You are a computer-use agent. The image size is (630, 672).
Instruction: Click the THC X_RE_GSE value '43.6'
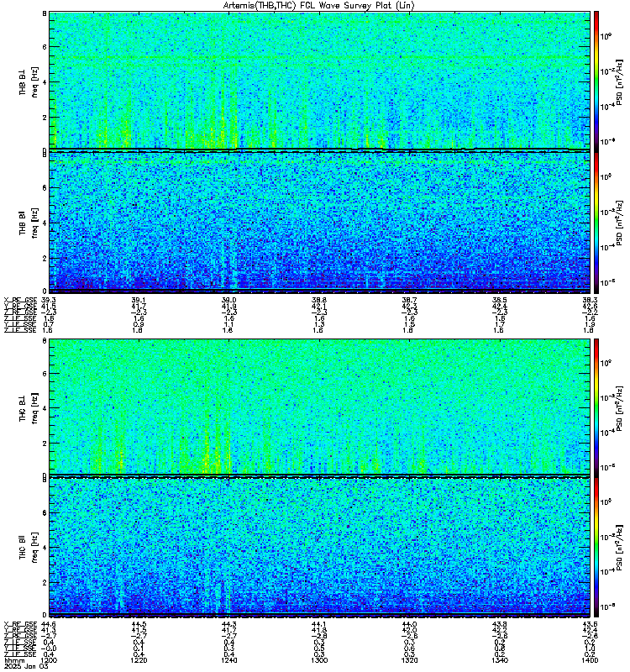[x=591, y=624]
